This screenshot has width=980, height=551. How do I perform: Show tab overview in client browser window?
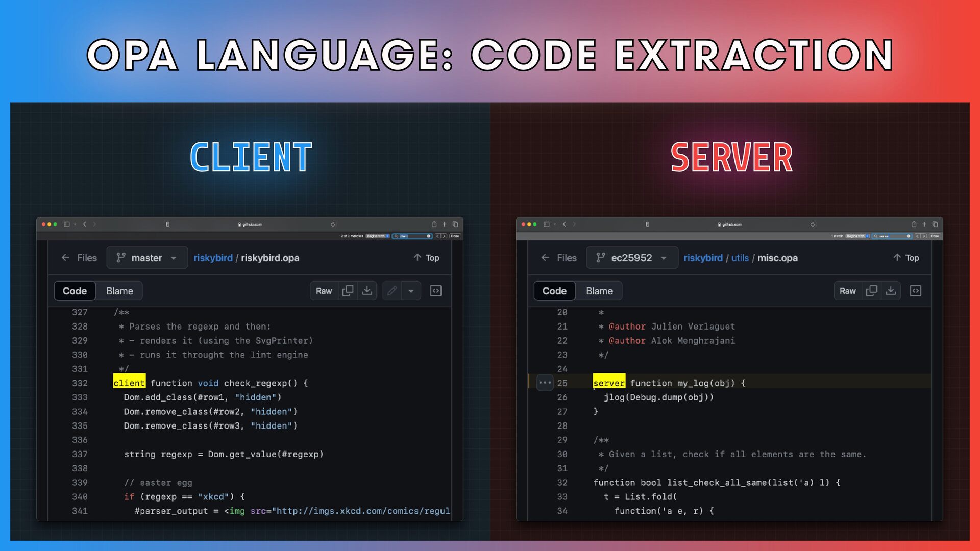[x=455, y=224]
